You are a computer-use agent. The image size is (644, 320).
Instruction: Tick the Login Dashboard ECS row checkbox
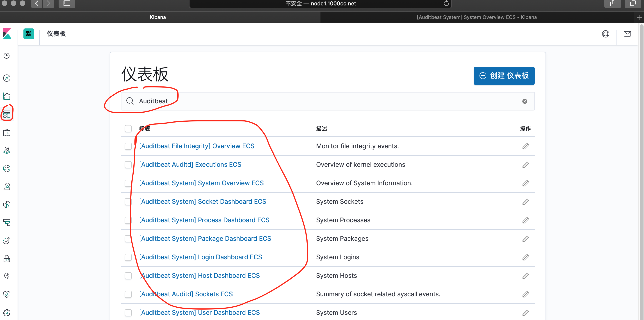[x=128, y=257]
